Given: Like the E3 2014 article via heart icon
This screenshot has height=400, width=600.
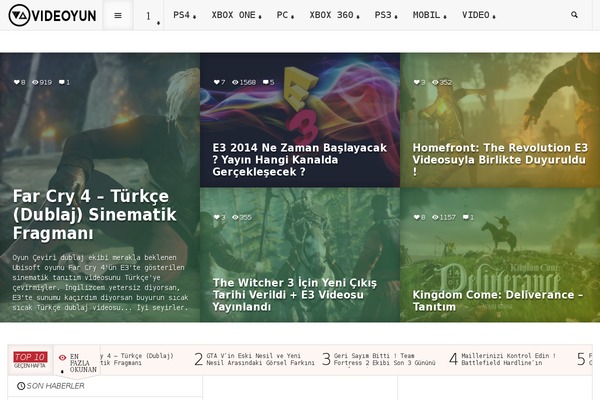Looking at the screenshot, I should click(217, 82).
